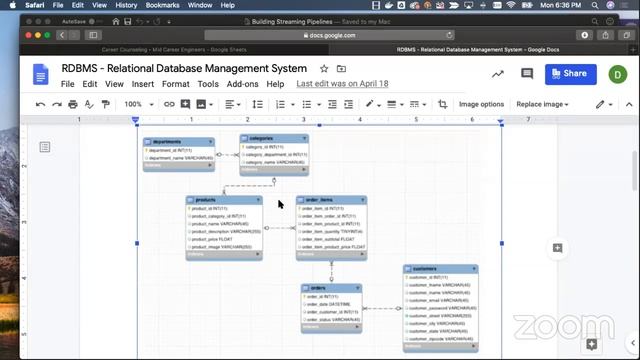Open the File menu in Google Docs
Image resolution: width=640 pixels, height=360 pixels.
point(67,84)
